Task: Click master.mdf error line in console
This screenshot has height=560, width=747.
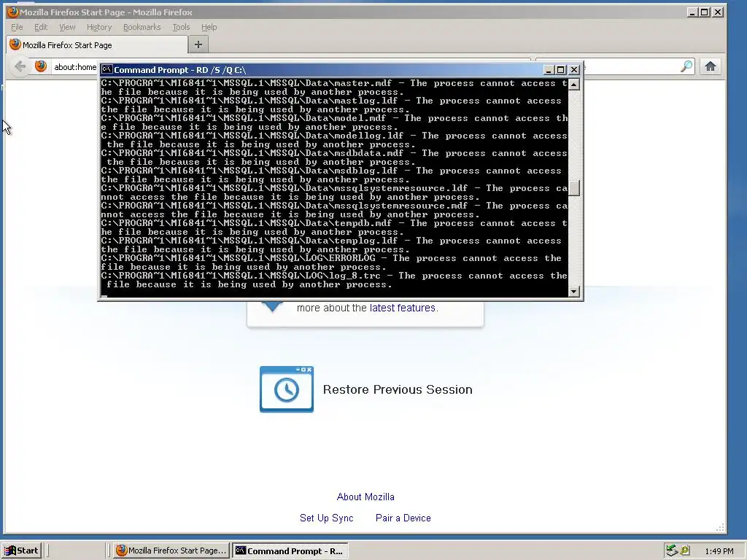Action: click(x=334, y=87)
